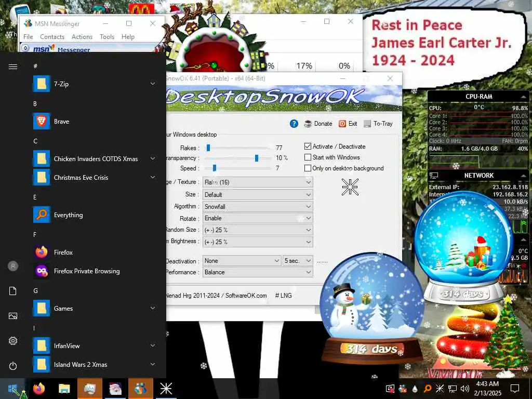Open the Texture dropdown showing Flake (16)
This screenshot has width=532, height=399.
tap(258, 182)
